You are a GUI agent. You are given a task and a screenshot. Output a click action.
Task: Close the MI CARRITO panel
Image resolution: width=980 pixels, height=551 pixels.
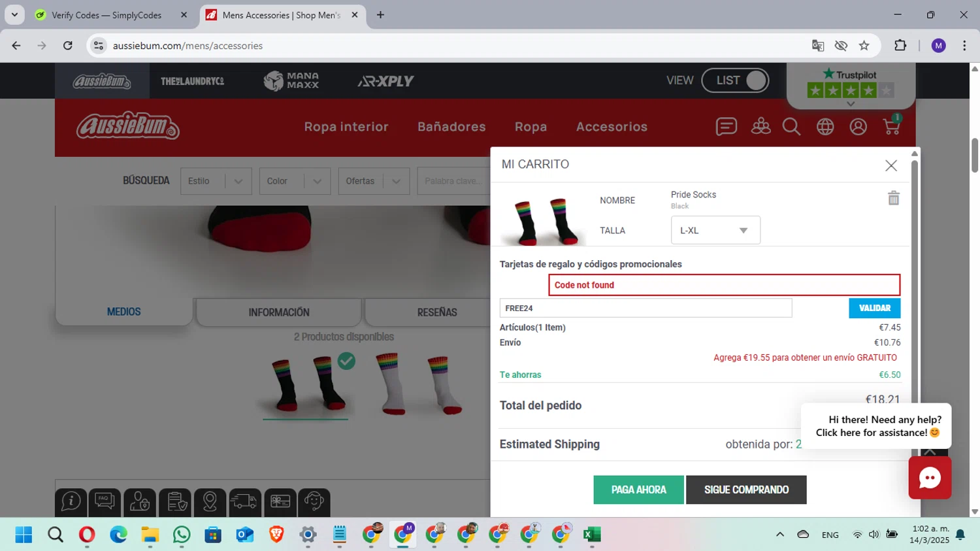[x=891, y=165]
